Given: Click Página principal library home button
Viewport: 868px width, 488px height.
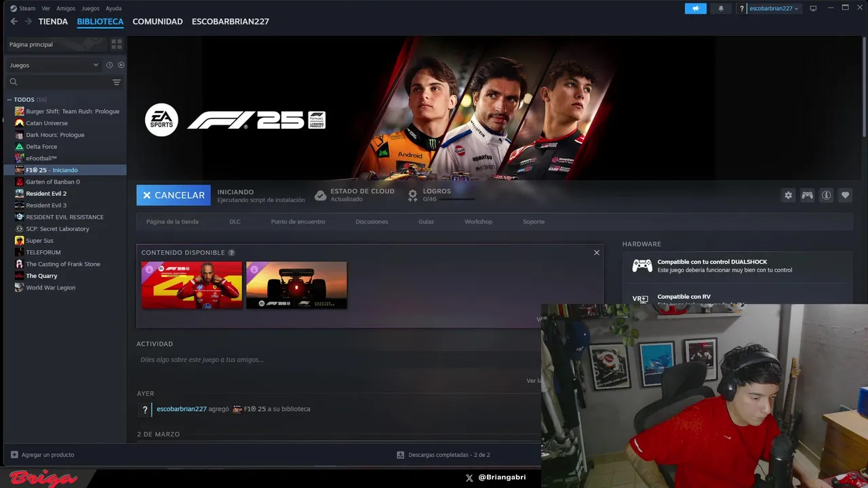Looking at the screenshot, I should [x=56, y=44].
